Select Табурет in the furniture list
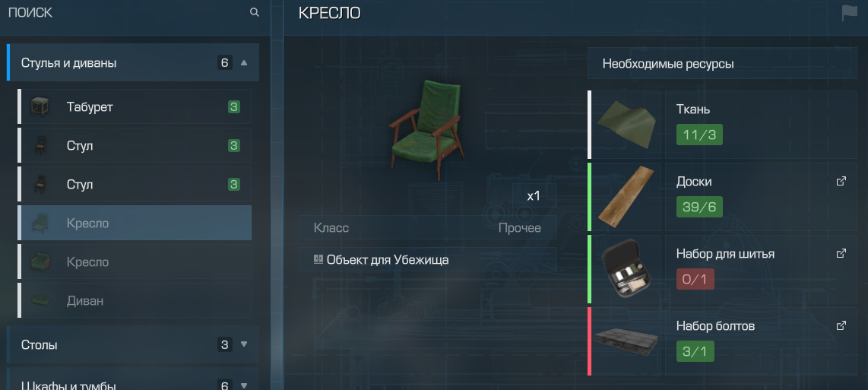Screen dimensions: 868x390 click(x=135, y=107)
